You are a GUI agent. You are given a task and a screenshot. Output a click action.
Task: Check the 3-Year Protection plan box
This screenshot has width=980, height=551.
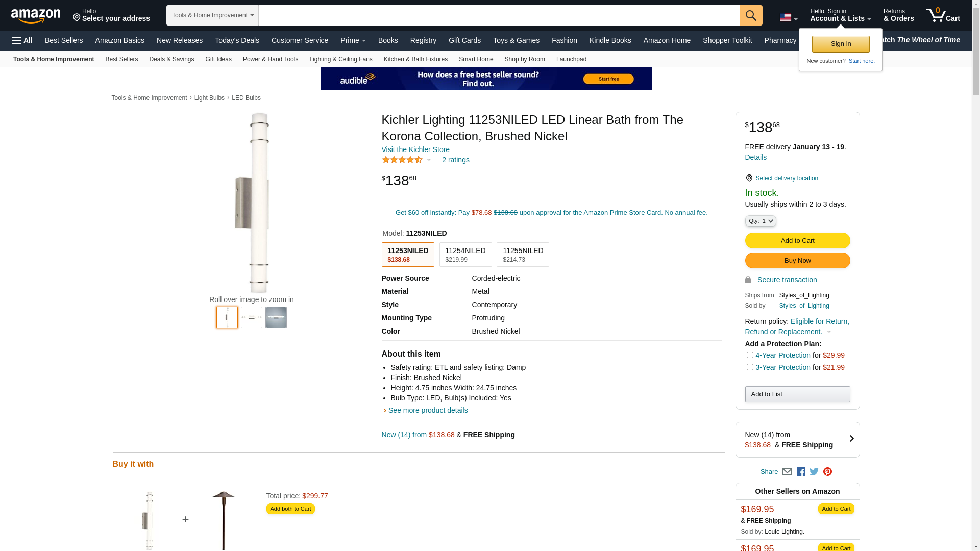click(x=750, y=367)
